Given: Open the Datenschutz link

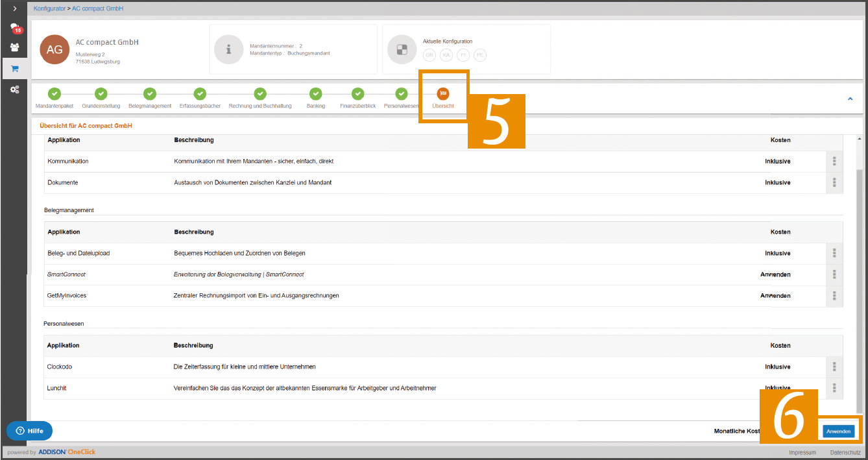Looking at the screenshot, I should 845,452.
